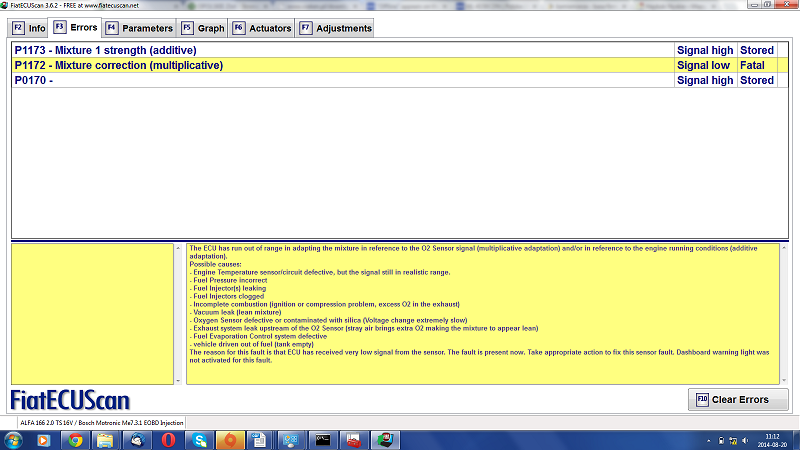Screen dimensions: 800x450
Task: Open the clock showing 11:12
Action: point(772,440)
